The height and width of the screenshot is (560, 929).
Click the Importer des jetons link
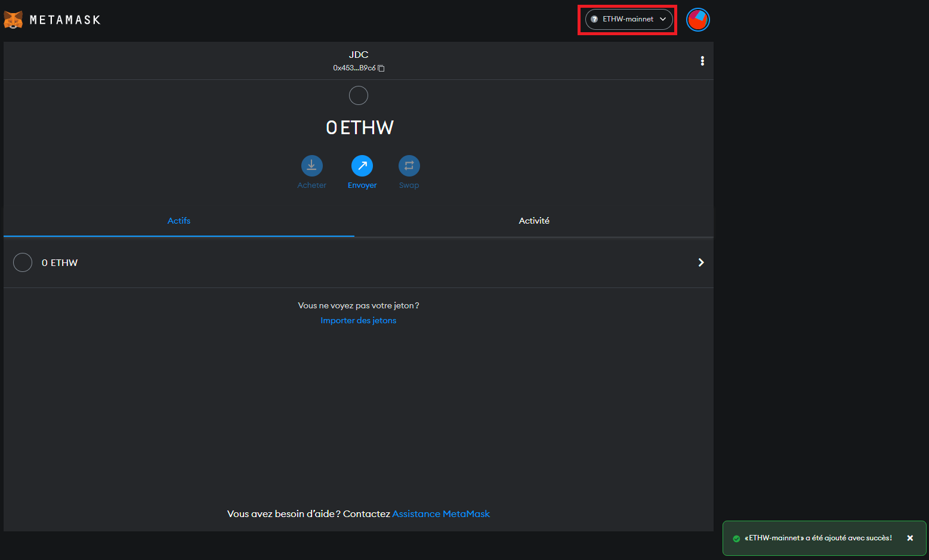click(358, 320)
